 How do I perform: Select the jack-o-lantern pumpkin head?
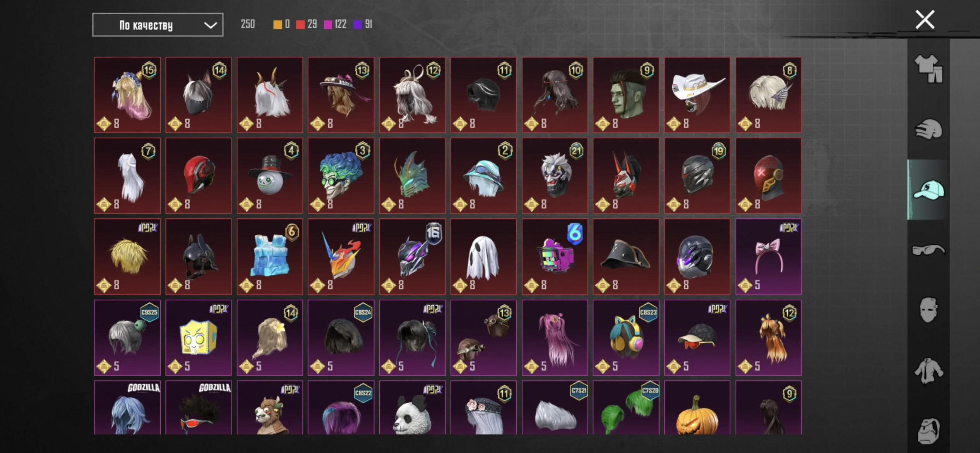697,407
